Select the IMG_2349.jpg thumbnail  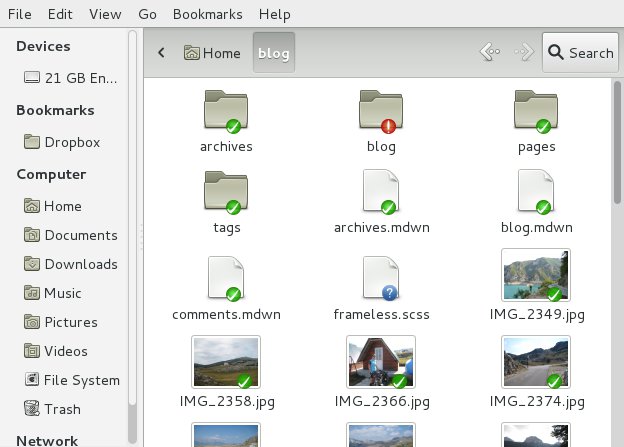(x=536, y=275)
